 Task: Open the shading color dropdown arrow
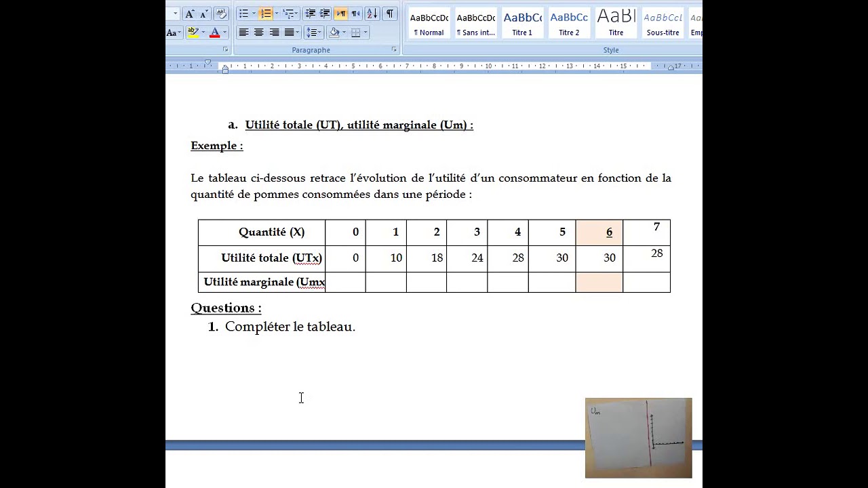(x=344, y=32)
